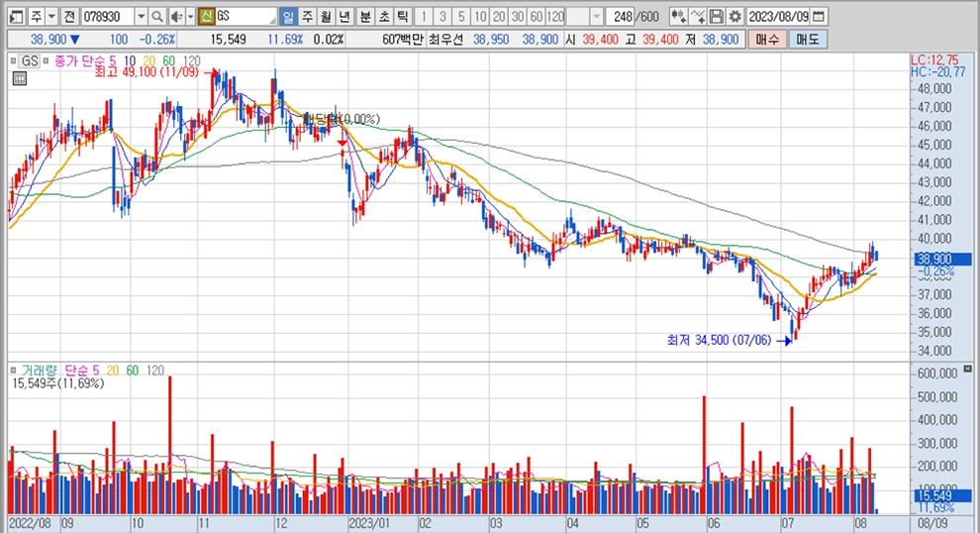The width and height of the screenshot is (980, 533).
Task: Switch chart to weekly (주) period
Action: click(306, 17)
